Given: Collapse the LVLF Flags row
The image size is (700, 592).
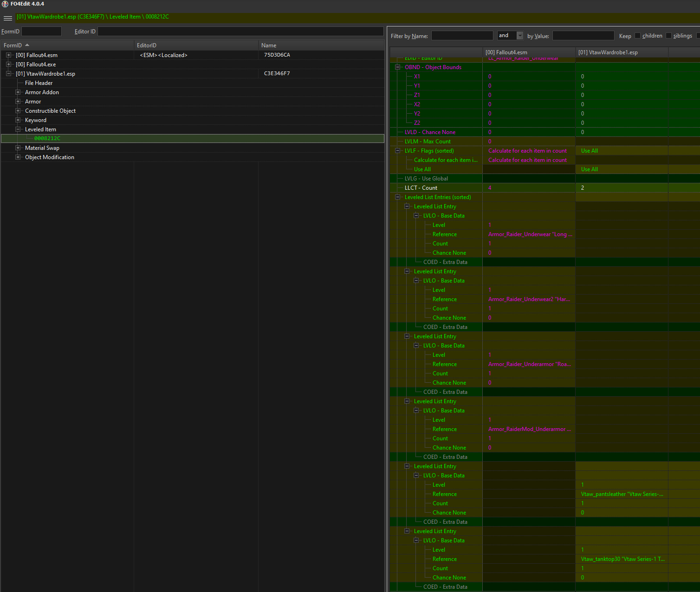Looking at the screenshot, I should (x=397, y=151).
